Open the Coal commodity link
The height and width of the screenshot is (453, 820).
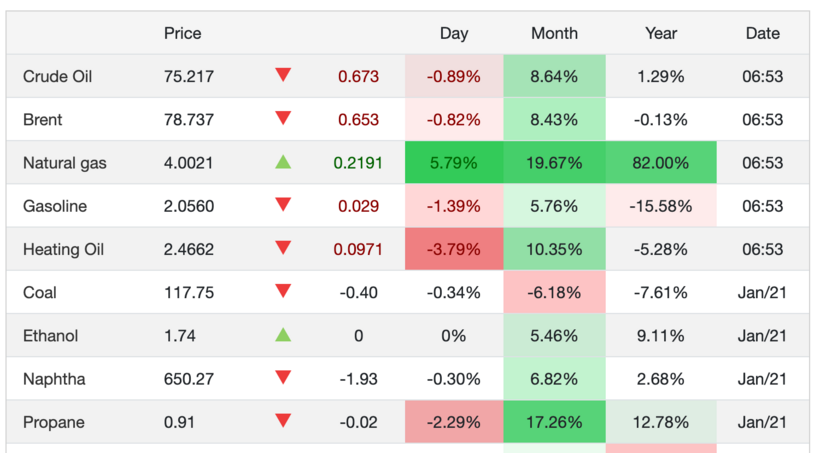click(40, 292)
